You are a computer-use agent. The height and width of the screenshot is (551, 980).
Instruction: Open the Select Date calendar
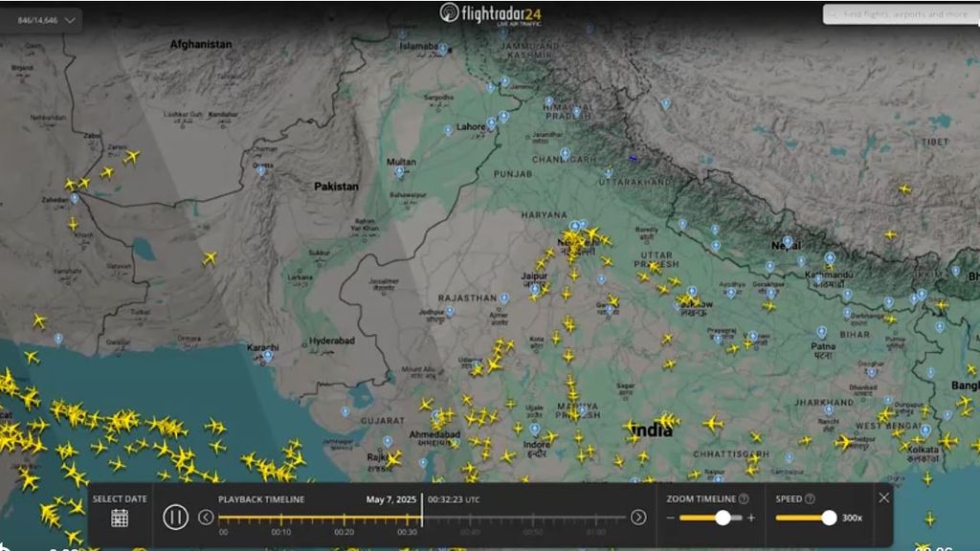tap(120, 518)
